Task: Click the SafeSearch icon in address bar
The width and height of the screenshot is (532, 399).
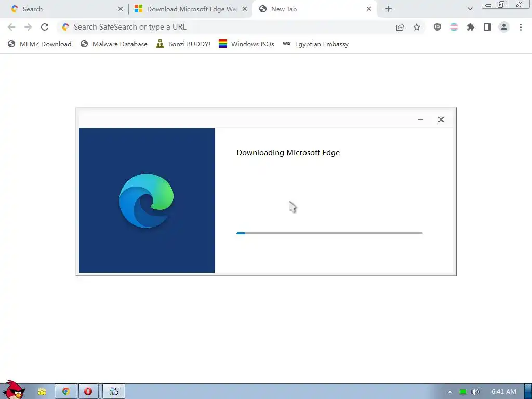Action: click(x=65, y=27)
